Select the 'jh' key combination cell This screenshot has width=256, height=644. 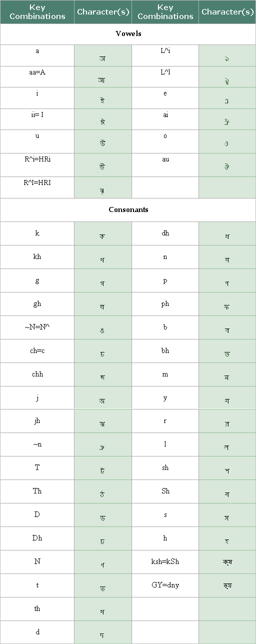click(x=37, y=421)
